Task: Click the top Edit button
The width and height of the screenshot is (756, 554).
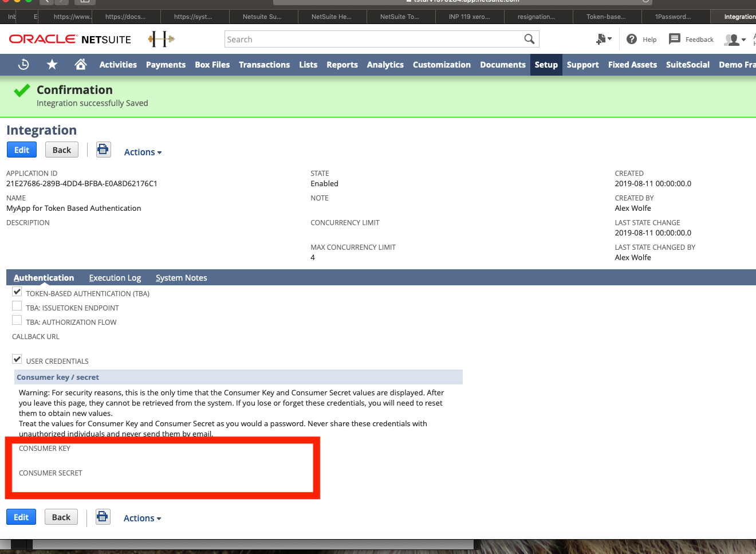Action: [x=22, y=150]
